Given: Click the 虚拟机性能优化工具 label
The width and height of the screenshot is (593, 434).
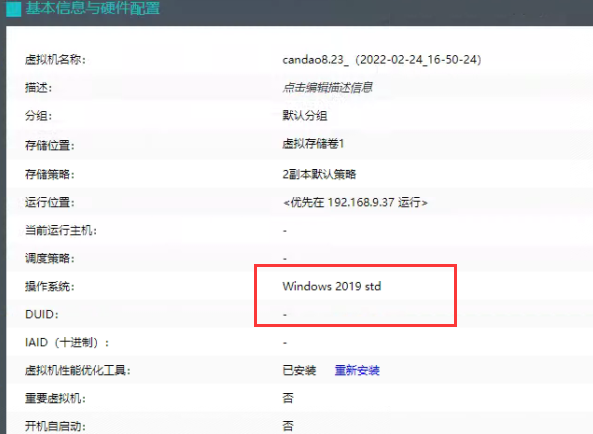Looking at the screenshot, I should pyautogui.click(x=78, y=370).
